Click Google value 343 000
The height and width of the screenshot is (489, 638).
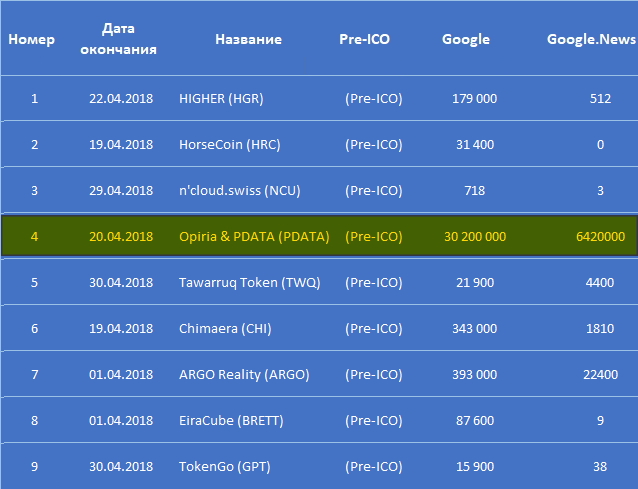(475, 328)
